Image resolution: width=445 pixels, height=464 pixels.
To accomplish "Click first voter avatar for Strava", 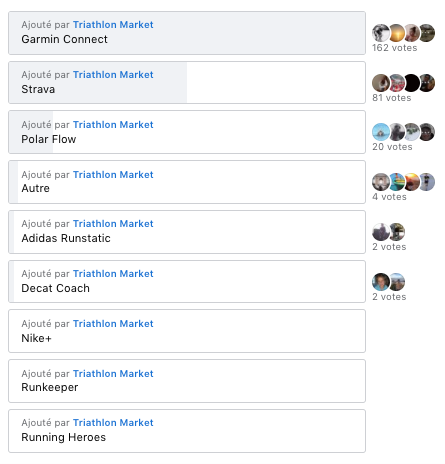I will pos(381,83).
